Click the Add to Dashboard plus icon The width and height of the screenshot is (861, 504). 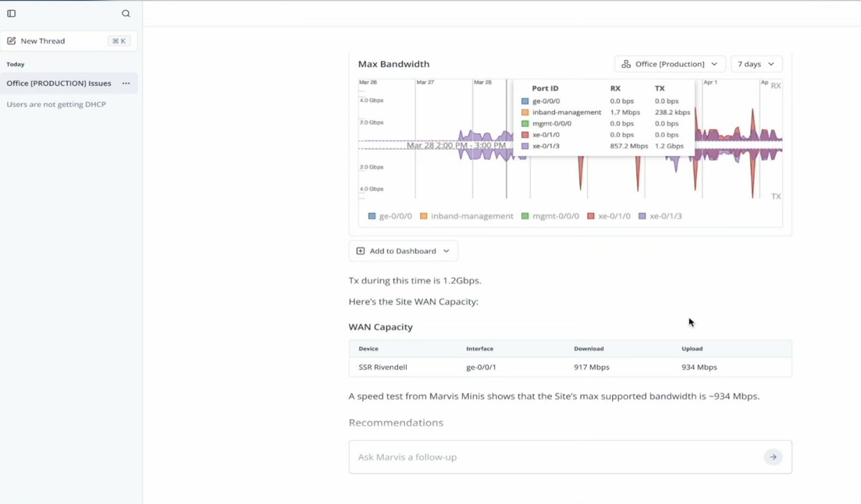pyautogui.click(x=360, y=250)
